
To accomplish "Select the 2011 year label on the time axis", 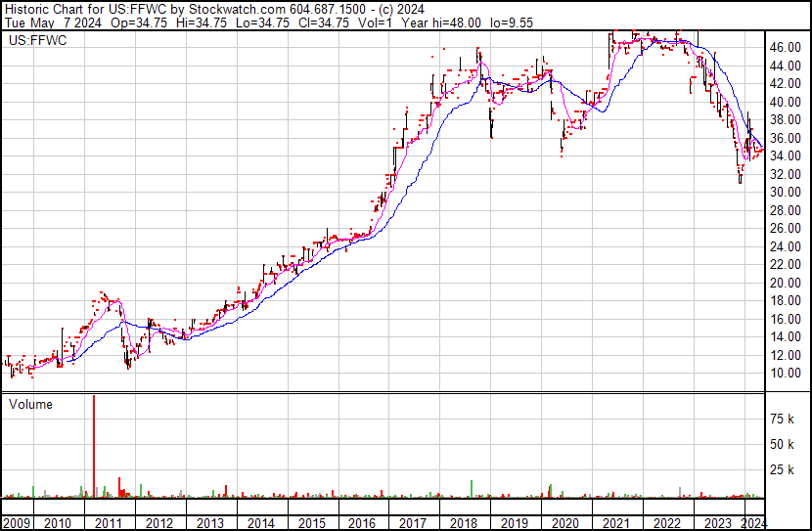I will point(110,522).
